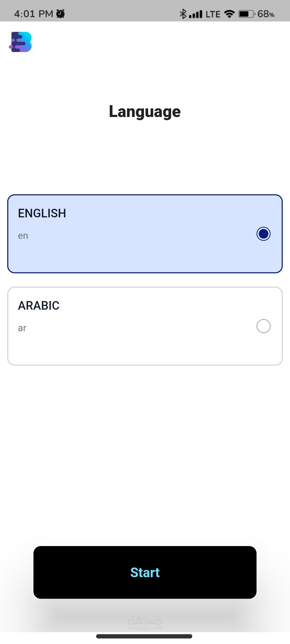Tap the 4:01 PM clock
The height and width of the screenshot is (644, 290).
34,14
